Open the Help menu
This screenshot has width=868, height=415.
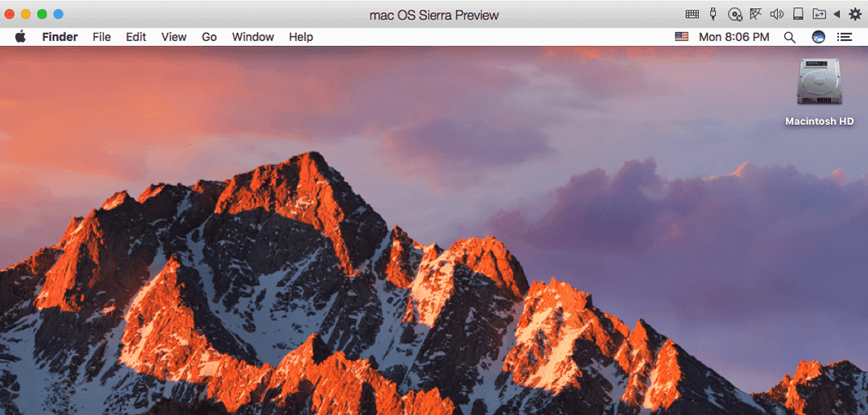(x=301, y=37)
